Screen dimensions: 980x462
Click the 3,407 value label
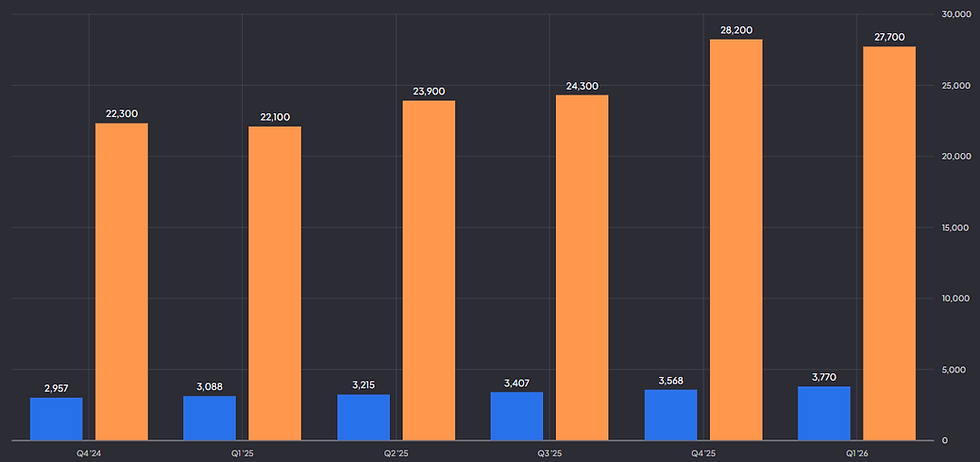517,383
